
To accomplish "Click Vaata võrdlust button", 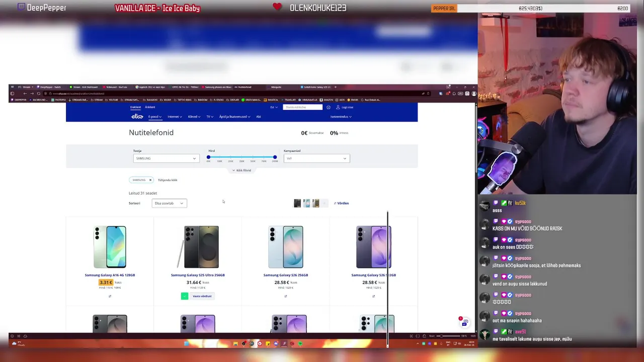I will point(202,296).
